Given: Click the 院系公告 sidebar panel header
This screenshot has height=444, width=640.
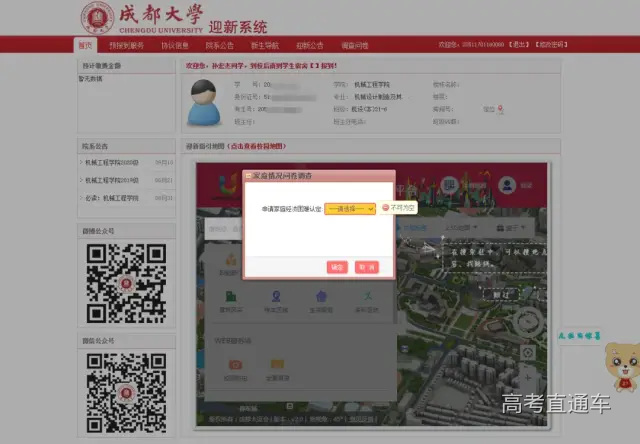Looking at the screenshot, I should (127, 146).
